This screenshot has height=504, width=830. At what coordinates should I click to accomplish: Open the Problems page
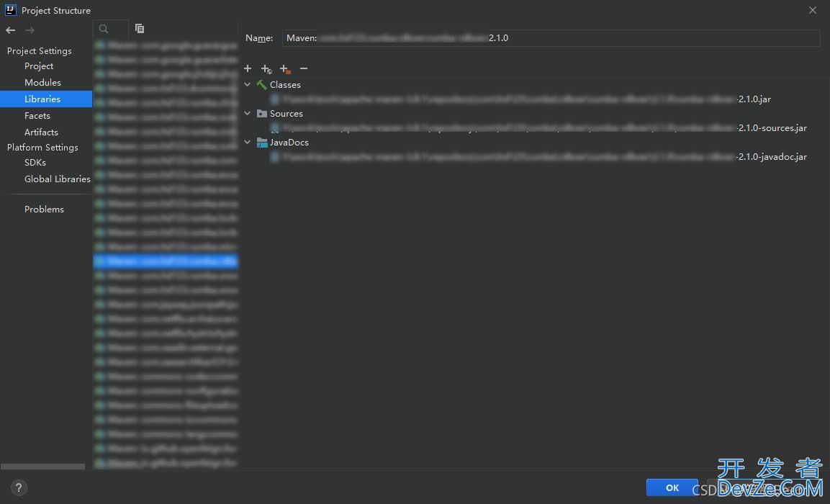tap(44, 209)
